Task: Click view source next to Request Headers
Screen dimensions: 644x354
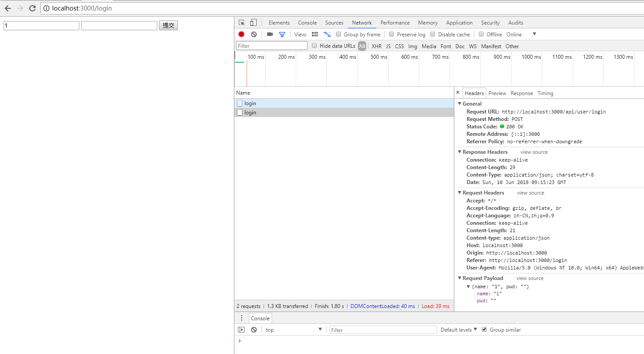Action: pyautogui.click(x=531, y=193)
